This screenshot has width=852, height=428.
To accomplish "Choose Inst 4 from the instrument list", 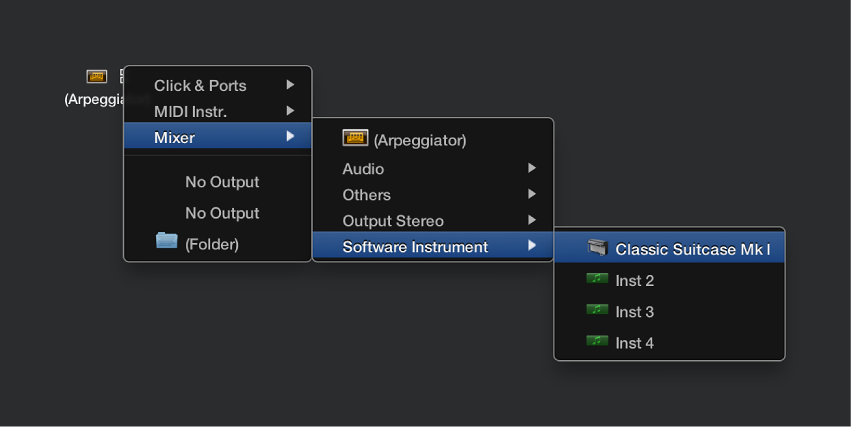I will click(669, 343).
